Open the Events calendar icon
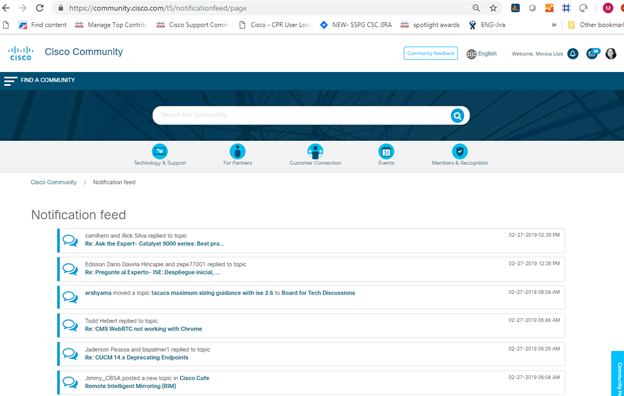This screenshot has height=396, width=624. tap(386, 151)
